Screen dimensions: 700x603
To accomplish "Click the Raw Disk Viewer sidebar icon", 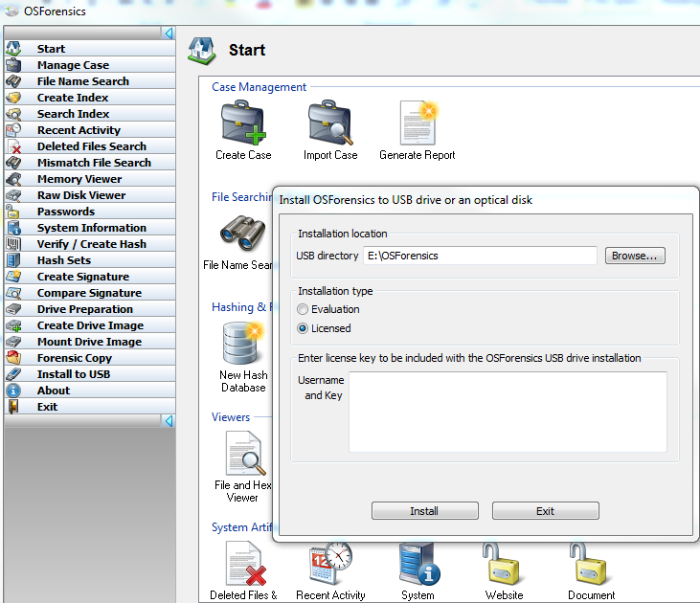I will [x=13, y=195].
